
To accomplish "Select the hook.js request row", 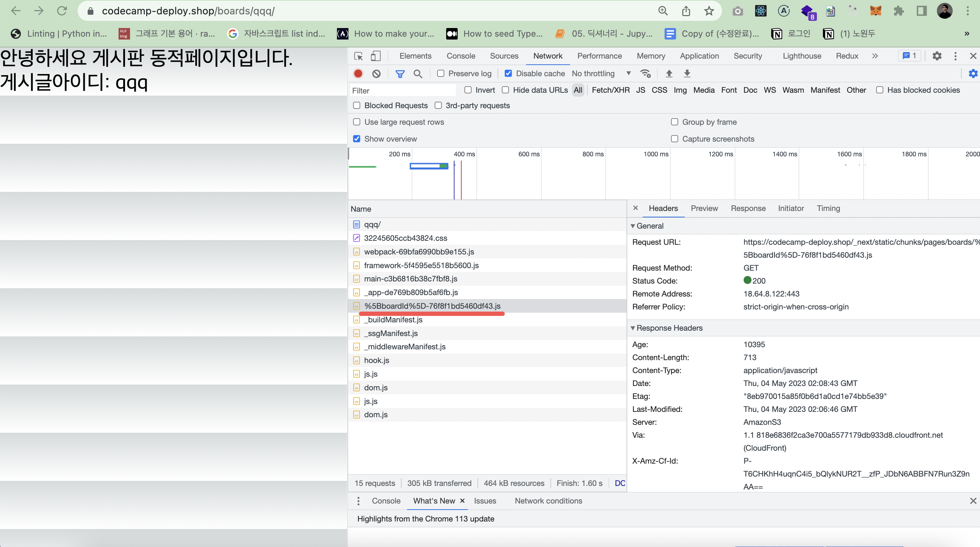I will pyautogui.click(x=487, y=360).
